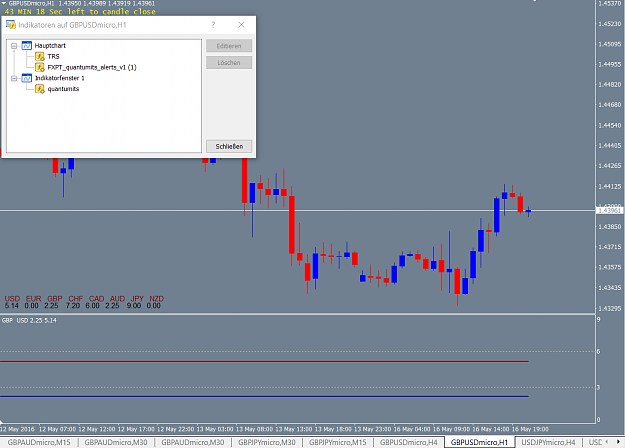Screen dimensions: 625x448
Task: Close the Indikatoren auf GBPUSDmicro,H1 dialog
Action: point(241,25)
